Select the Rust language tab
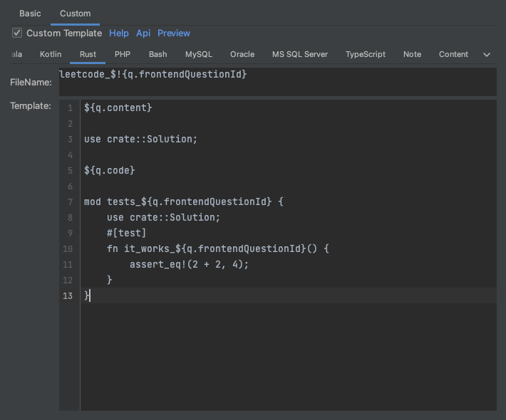 (x=88, y=54)
